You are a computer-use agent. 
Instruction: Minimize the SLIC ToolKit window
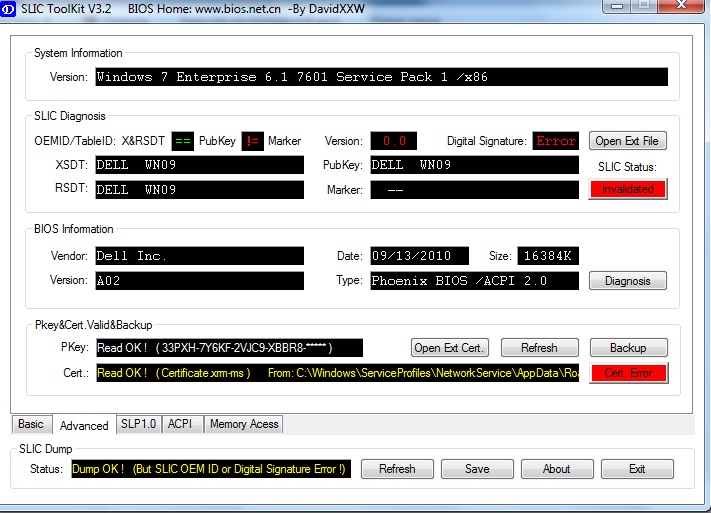(x=617, y=5)
